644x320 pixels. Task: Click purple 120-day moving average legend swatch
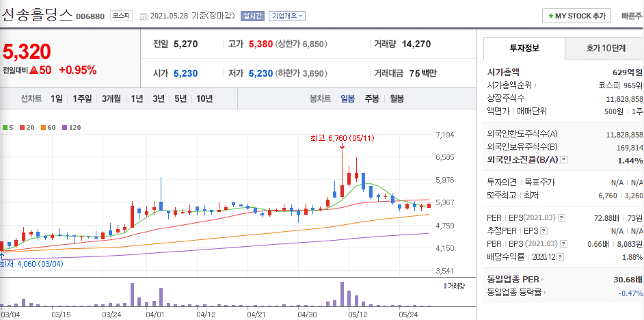coord(64,128)
